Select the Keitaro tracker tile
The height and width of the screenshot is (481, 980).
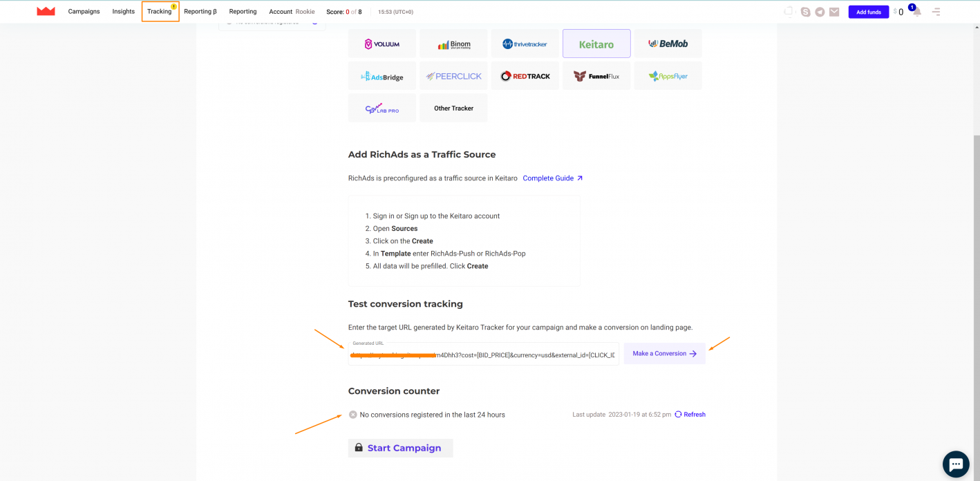tap(596, 44)
